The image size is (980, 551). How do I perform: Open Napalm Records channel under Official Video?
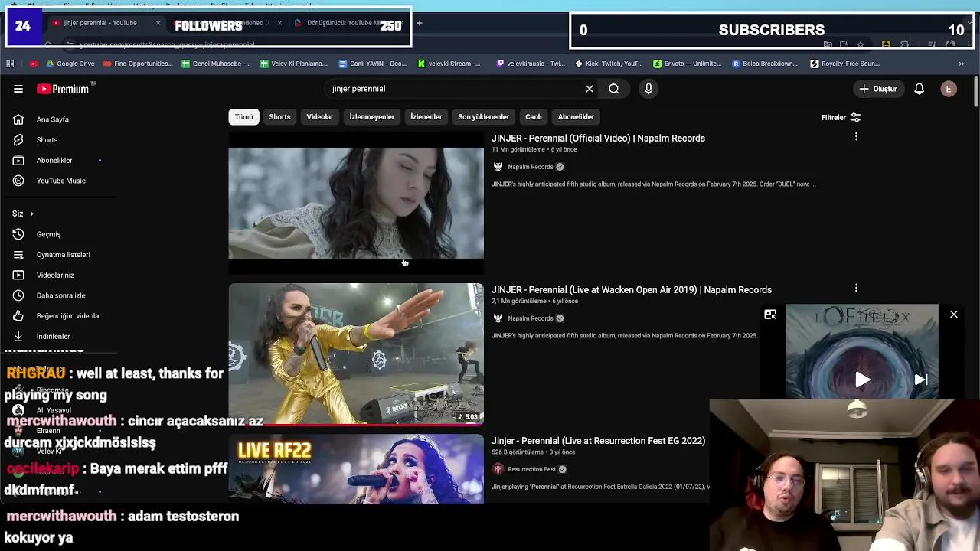click(530, 167)
